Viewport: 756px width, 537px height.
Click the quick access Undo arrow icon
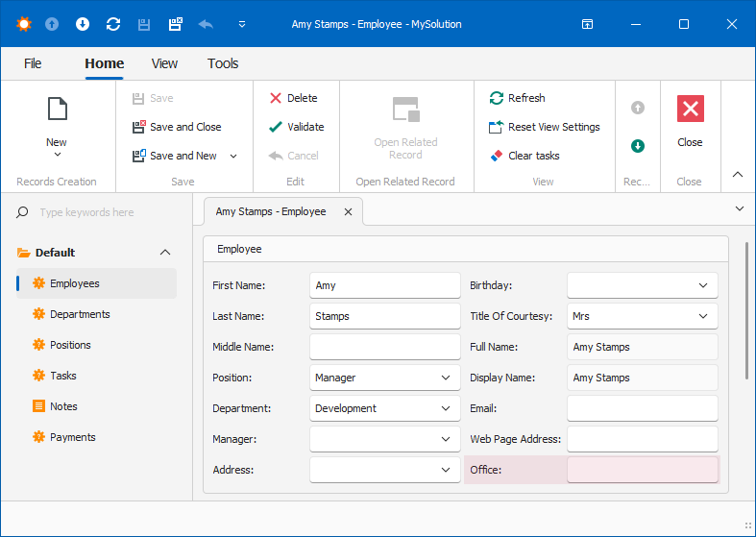click(206, 24)
